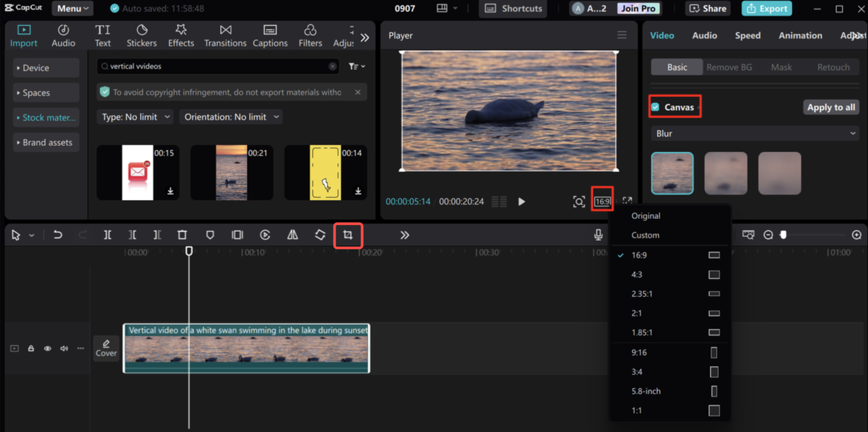Click the Delete clip icon
The width and height of the screenshot is (868, 432).
(x=182, y=235)
